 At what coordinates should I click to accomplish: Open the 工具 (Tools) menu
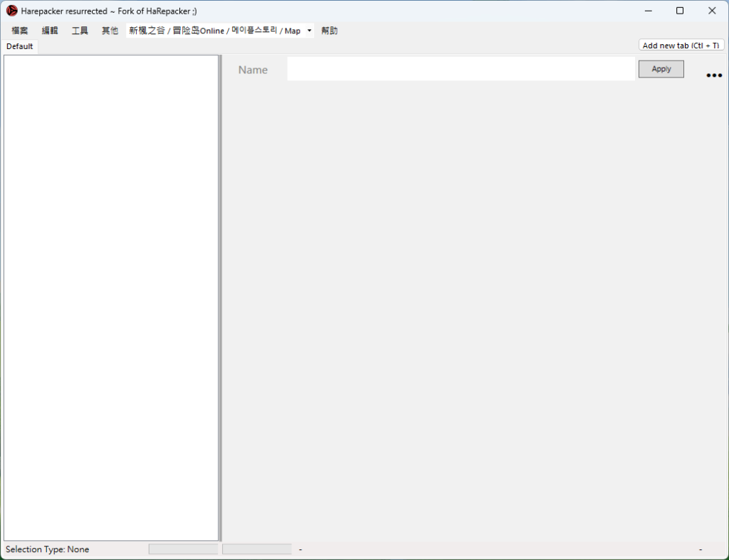coord(80,31)
